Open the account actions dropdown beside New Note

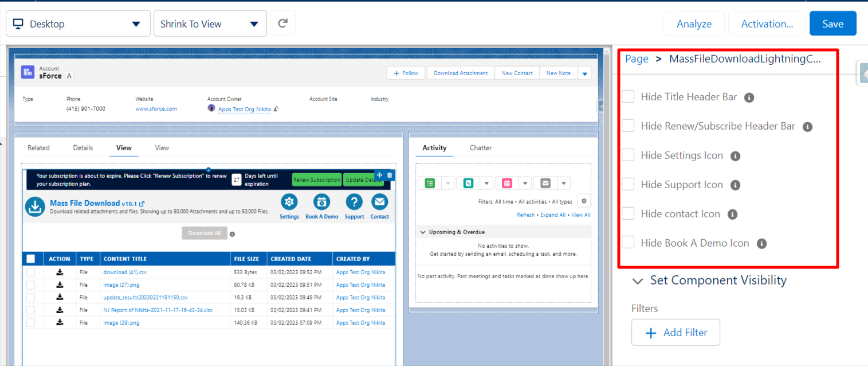pyautogui.click(x=584, y=73)
